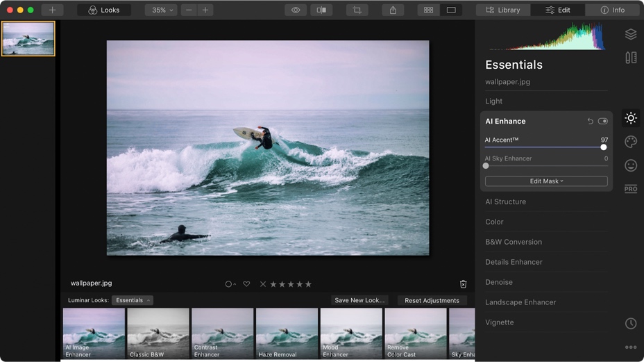Apply the Haze Removal look
This screenshot has height=362, width=644.
coord(287,334)
